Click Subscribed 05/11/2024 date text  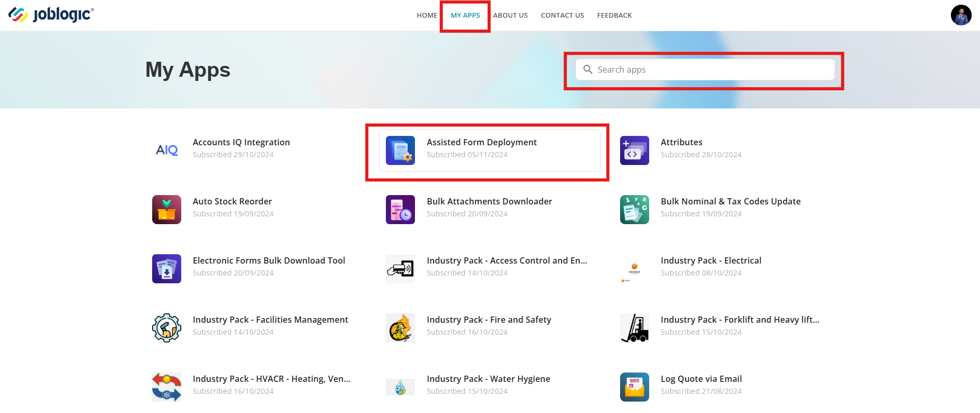click(x=467, y=155)
